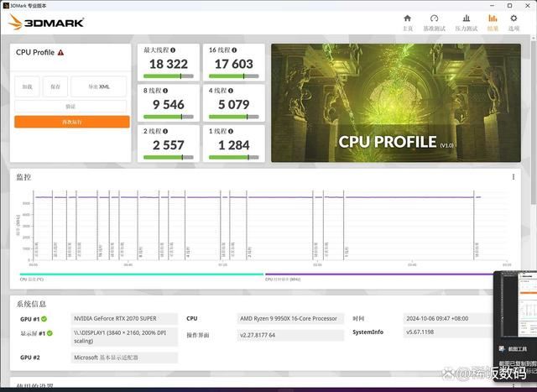Click the score value 9 546

(x=169, y=105)
